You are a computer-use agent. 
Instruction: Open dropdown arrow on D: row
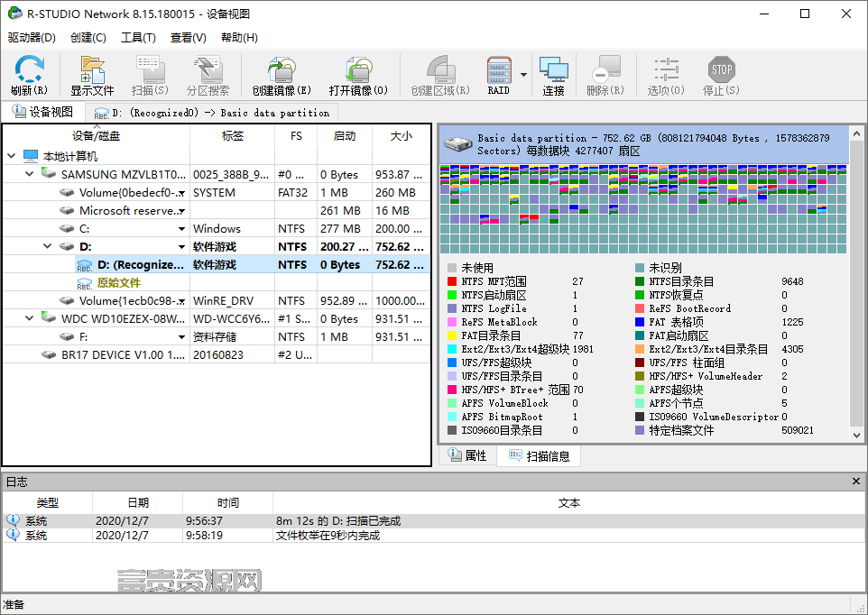[x=181, y=247]
